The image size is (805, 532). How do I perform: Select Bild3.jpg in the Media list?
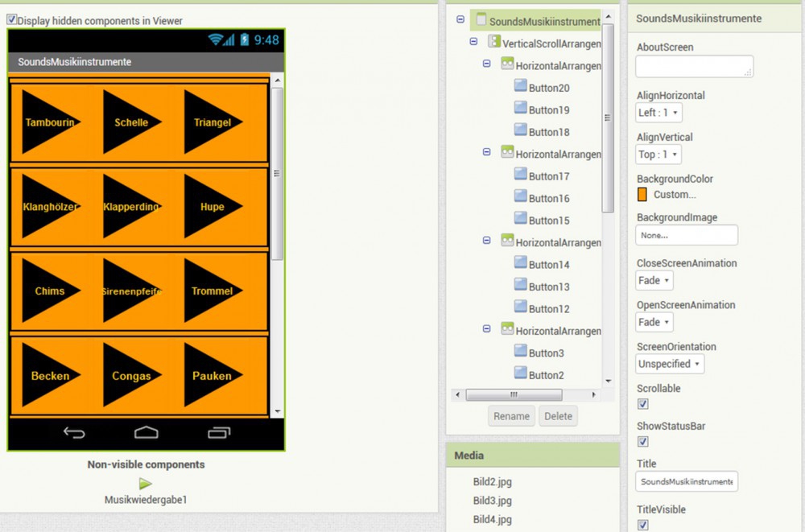[x=492, y=501]
